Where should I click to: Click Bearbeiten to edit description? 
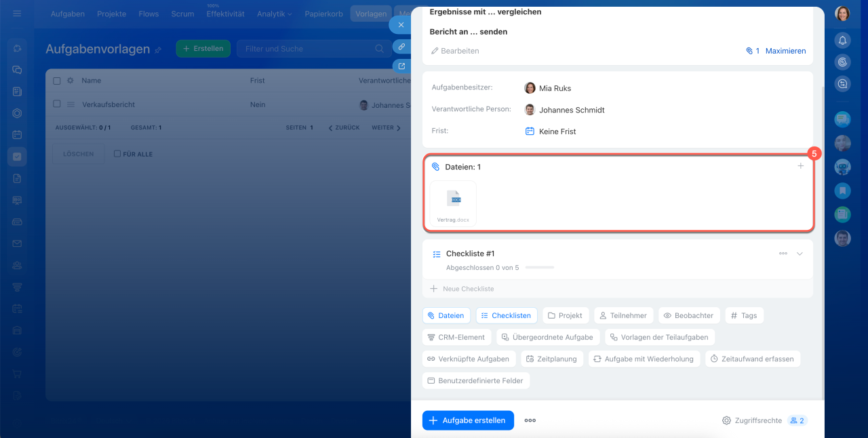click(x=455, y=51)
